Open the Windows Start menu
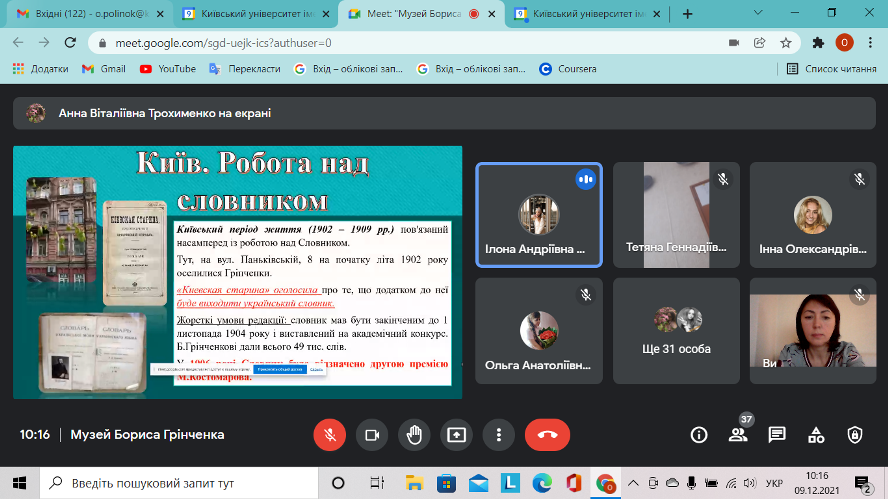The width and height of the screenshot is (888, 499). tap(19, 483)
